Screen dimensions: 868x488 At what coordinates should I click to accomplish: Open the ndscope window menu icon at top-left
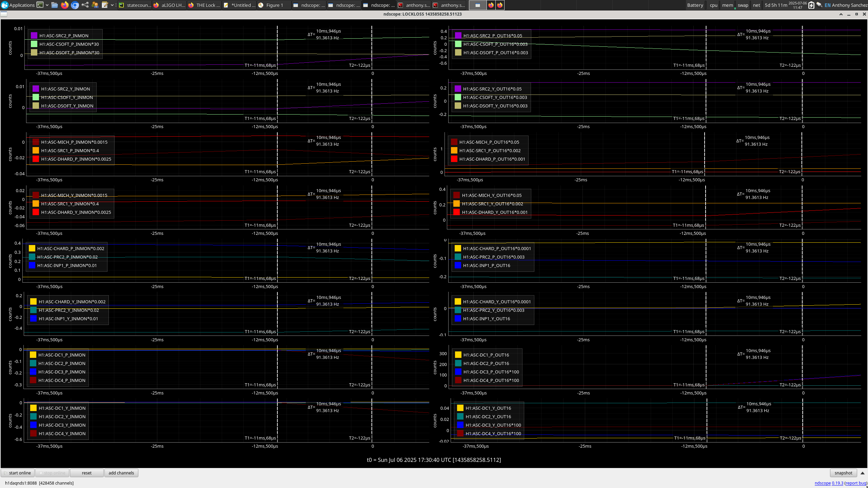coord(4,14)
